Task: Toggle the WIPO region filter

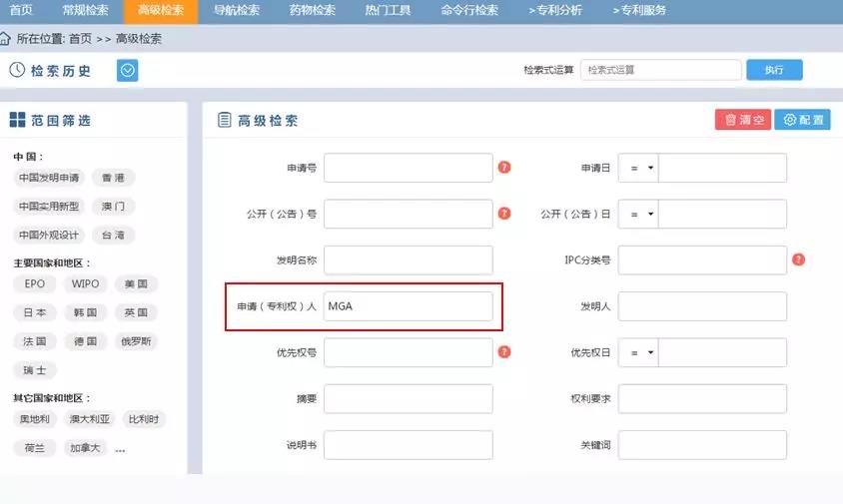Action: pyautogui.click(x=85, y=284)
